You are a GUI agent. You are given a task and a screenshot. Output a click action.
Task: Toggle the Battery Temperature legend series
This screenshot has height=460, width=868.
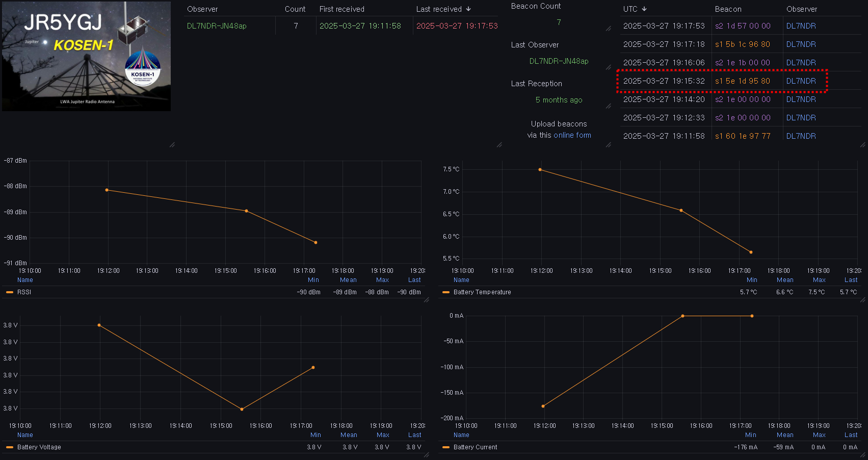[x=482, y=292]
